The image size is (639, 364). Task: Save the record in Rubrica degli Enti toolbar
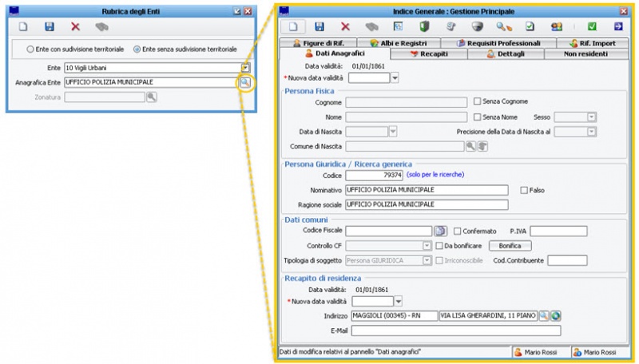pyautogui.click(x=50, y=27)
